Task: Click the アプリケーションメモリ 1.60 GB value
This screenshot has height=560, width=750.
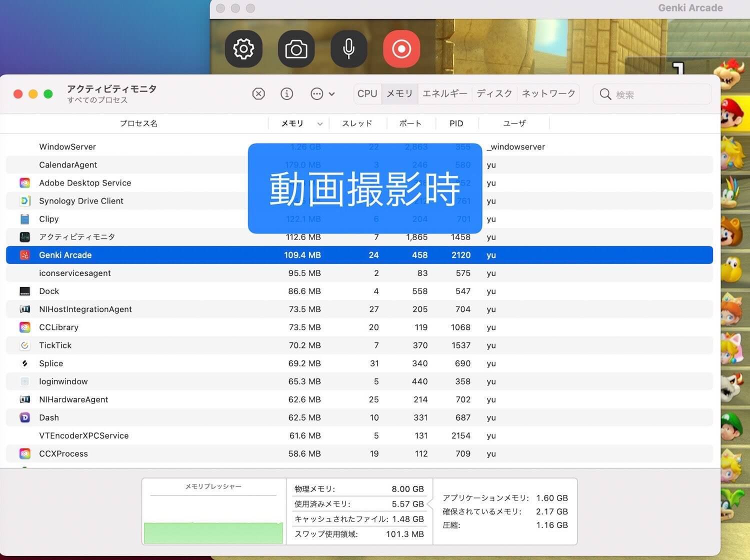Action: tap(552, 498)
